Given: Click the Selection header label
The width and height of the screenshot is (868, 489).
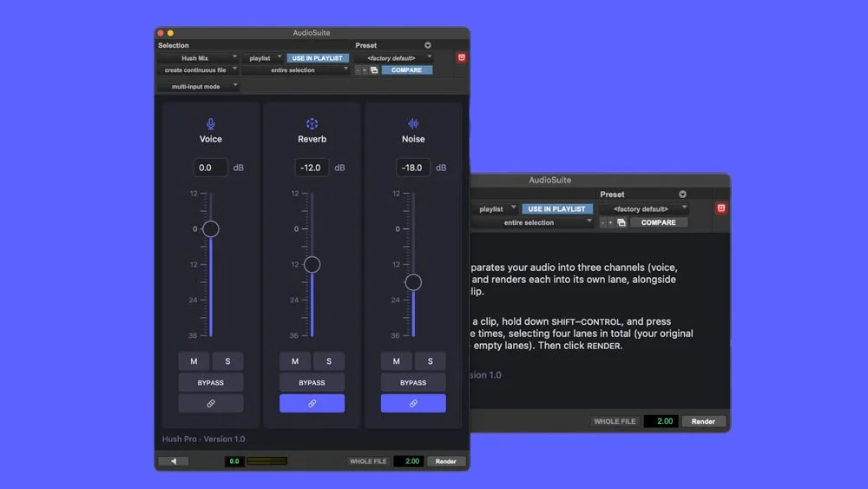Looking at the screenshot, I should [174, 45].
